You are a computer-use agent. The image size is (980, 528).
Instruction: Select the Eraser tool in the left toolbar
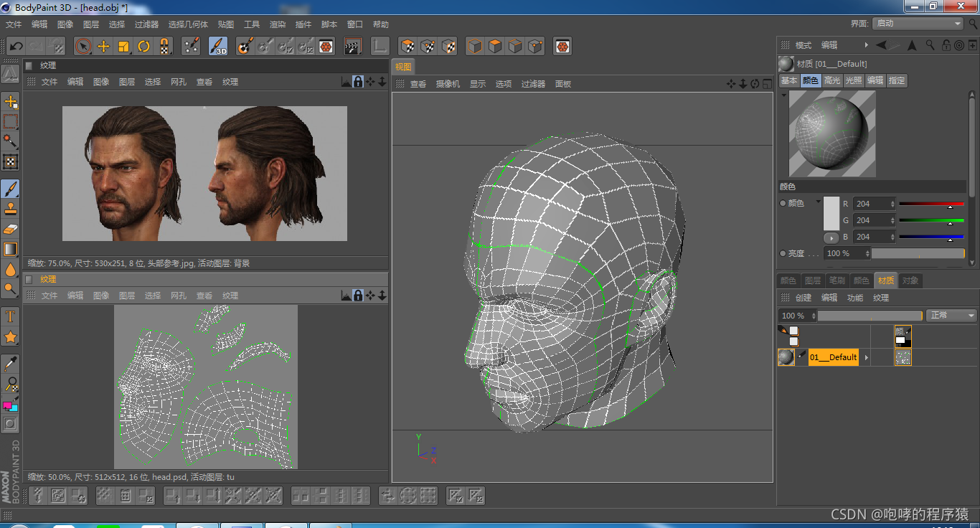click(11, 229)
